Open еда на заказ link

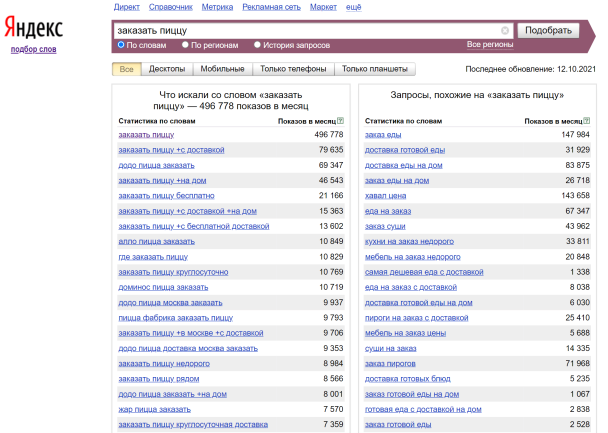[388, 211]
